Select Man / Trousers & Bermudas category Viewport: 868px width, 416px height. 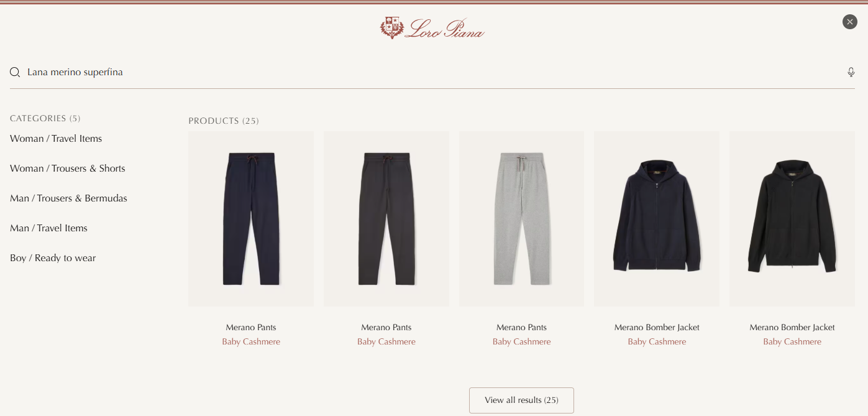[x=68, y=198]
